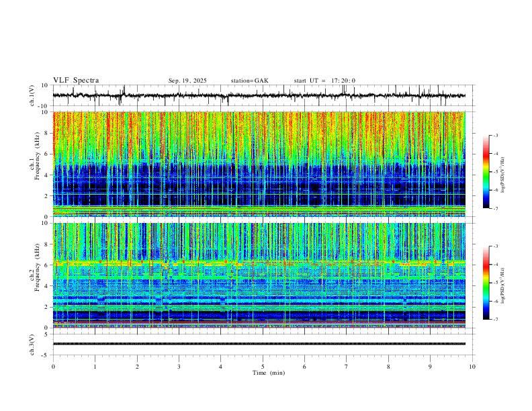Click the 'Time (min)' axis label
The width and height of the screenshot is (532, 411).
[x=269, y=373]
